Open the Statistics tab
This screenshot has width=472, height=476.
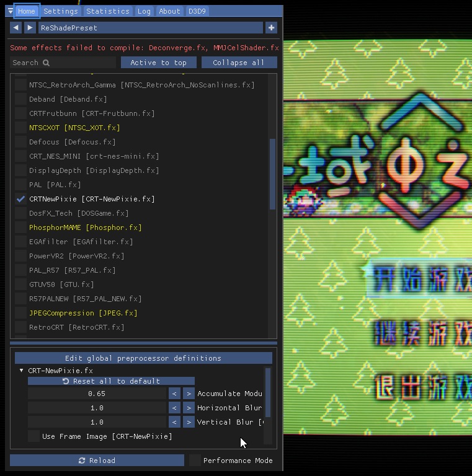click(x=108, y=11)
